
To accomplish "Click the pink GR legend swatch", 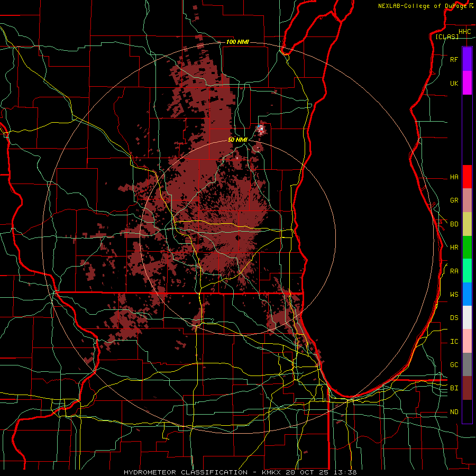I will (x=467, y=200).
